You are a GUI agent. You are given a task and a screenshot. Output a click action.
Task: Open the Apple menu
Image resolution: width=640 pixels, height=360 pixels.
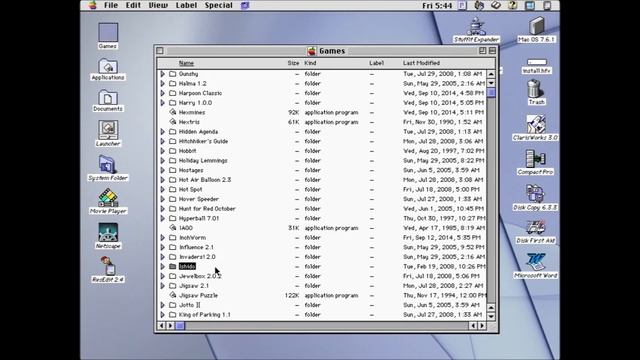pos(93,5)
